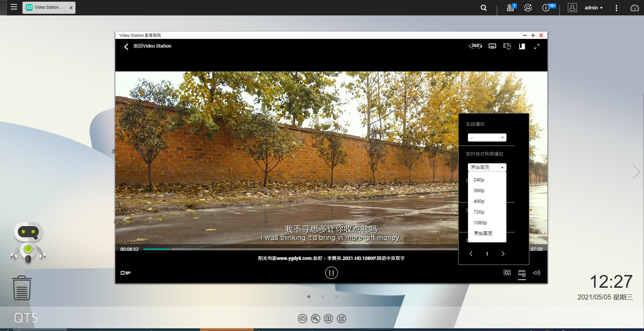Switch to third desktop page dot
Viewport: 644px width, 331px height.
336,296
